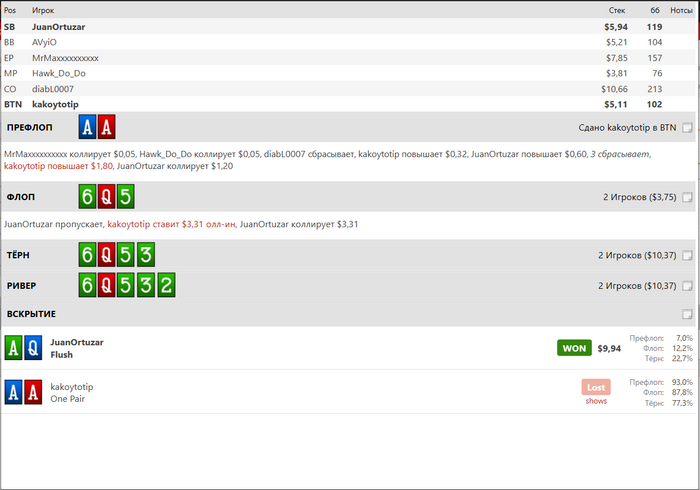Click the Стек column header
Screen dimensions: 700x490
tap(617, 10)
